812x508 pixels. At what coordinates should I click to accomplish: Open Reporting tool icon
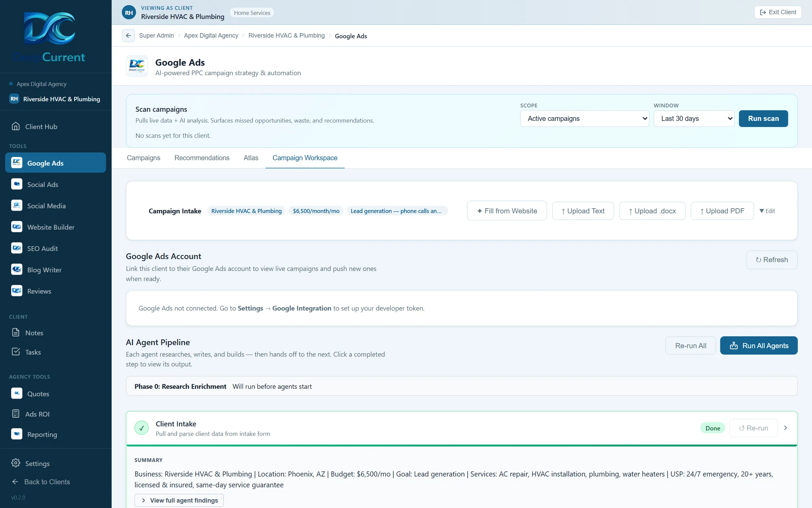click(x=17, y=434)
